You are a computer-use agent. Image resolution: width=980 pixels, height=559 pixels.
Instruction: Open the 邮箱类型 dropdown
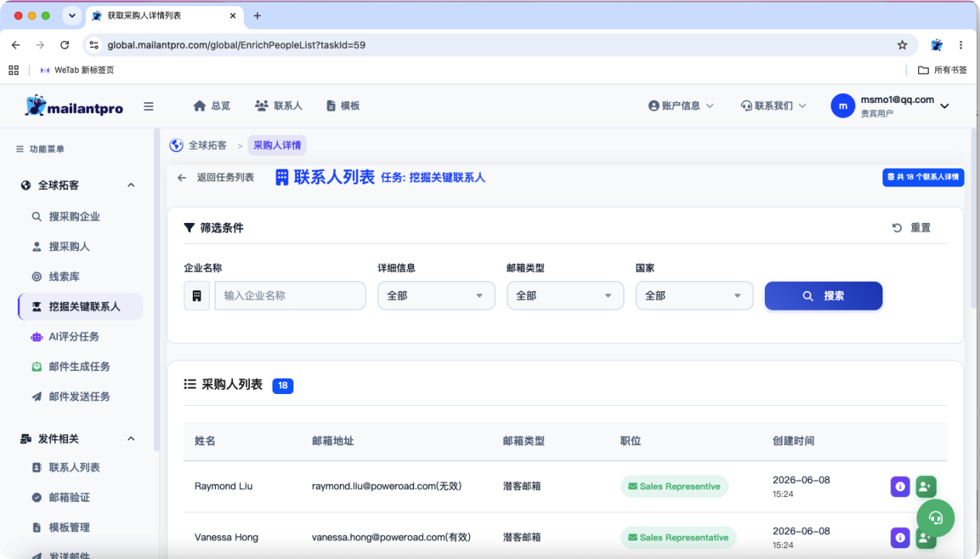pyautogui.click(x=565, y=296)
